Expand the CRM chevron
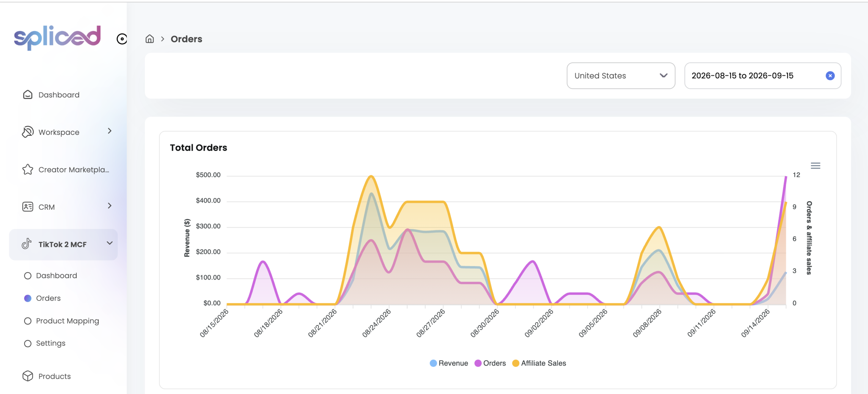Image resolution: width=868 pixels, height=394 pixels. point(110,206)
